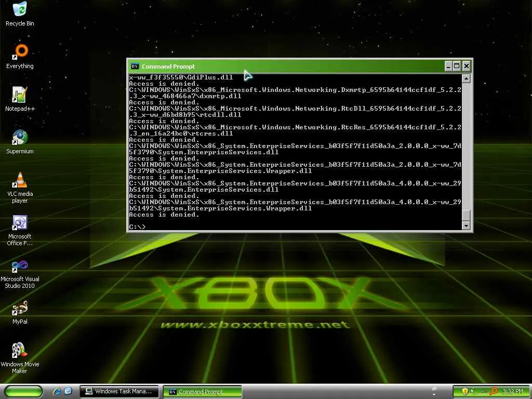
Task: Select the VLC media player icon
Action: [x=20, y=188]
